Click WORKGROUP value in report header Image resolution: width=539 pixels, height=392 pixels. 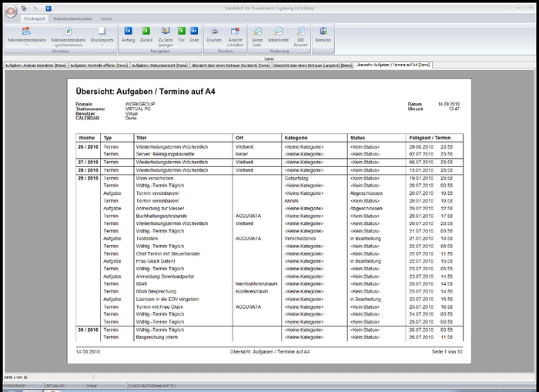pos(140,104)
